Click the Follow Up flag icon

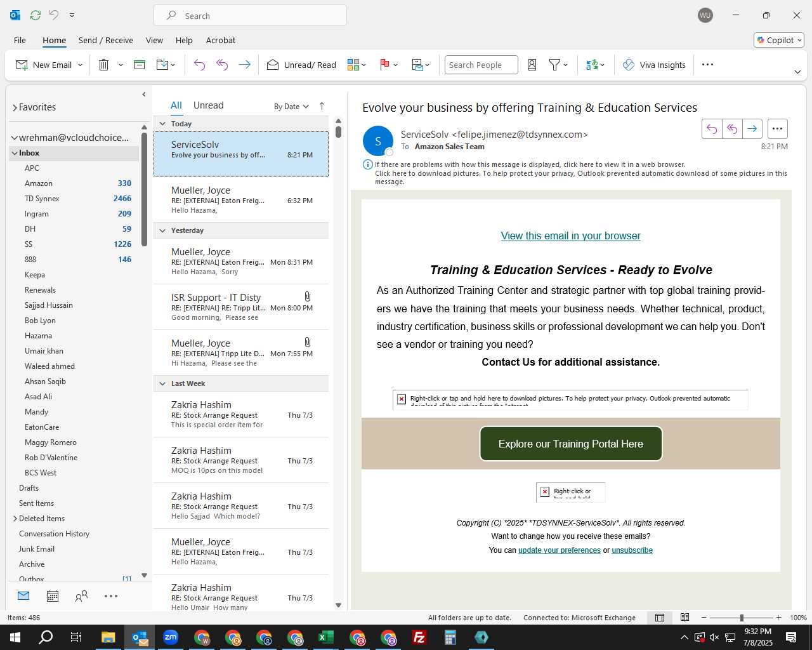pyautogui.click(x=384, y=65)
